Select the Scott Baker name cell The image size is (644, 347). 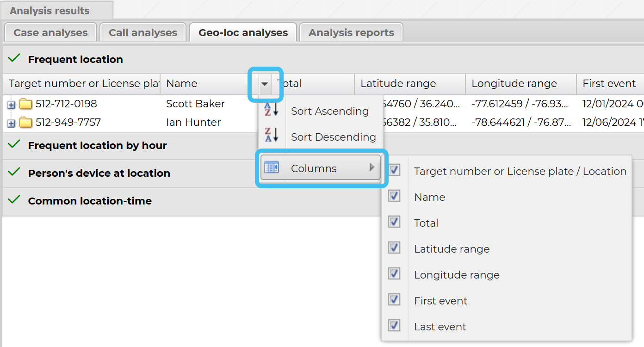point(195,104)
